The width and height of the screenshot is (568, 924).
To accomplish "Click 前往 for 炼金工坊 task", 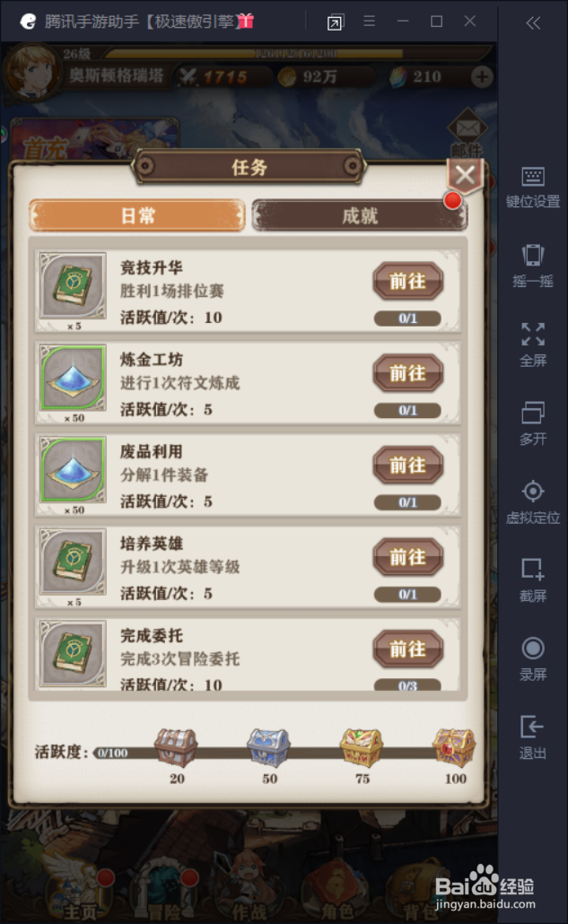I will [x=407, y=373].
